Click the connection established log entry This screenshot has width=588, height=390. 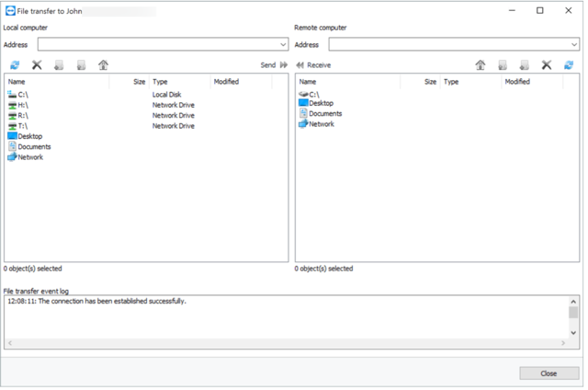tap(96, 301)
